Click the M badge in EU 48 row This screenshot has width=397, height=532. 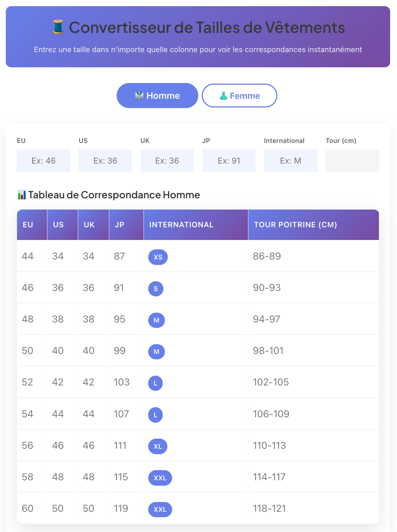(x=157, y=320)
